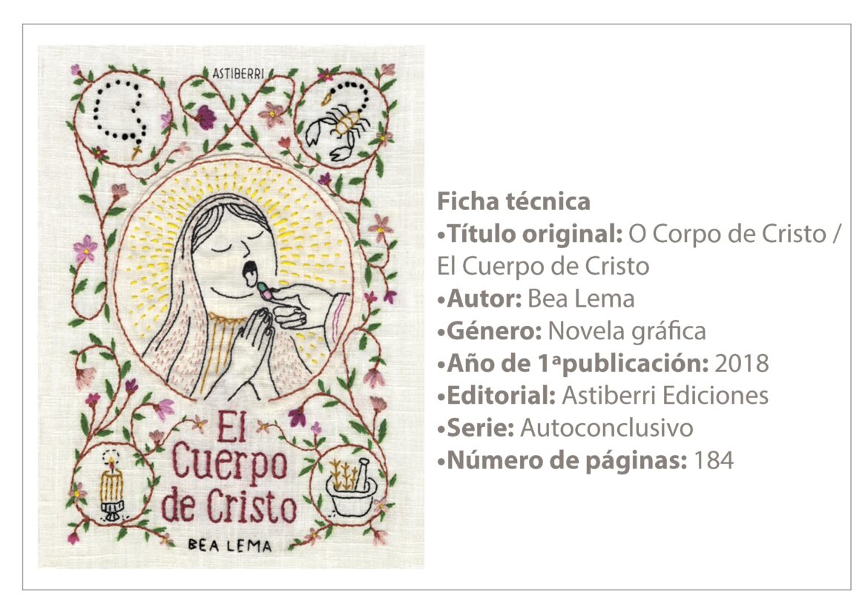Click the page count 184
868x614 pixels.
pyautogui.click(x=714, y=460)
